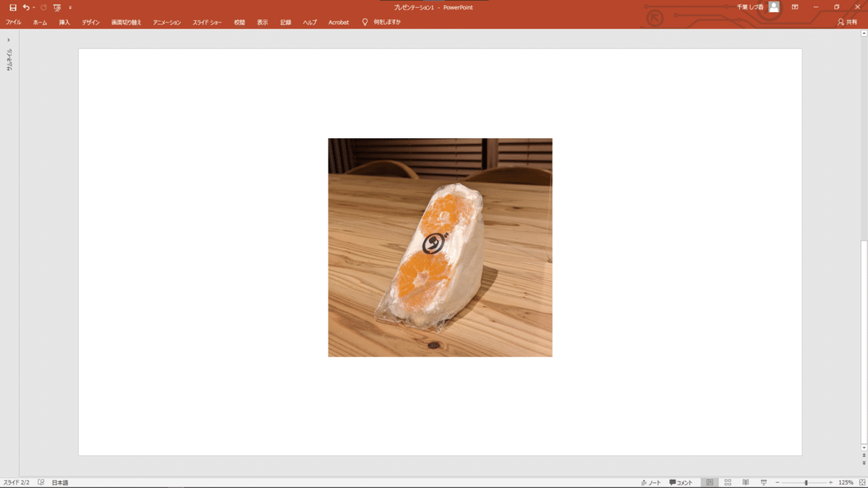Open the アニメーション ribbon tab
Screen dimensions: 868x488
tap(166, 22)
